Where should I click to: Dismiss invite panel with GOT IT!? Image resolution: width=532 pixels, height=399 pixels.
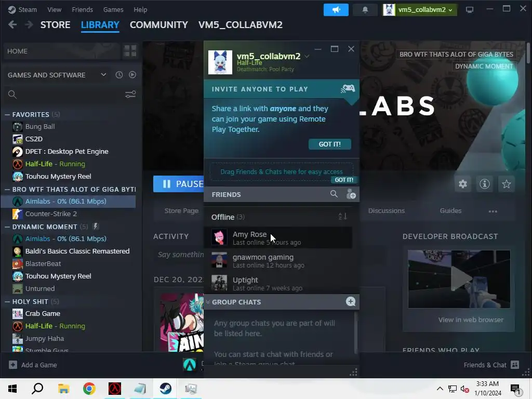tap(330, 144)
